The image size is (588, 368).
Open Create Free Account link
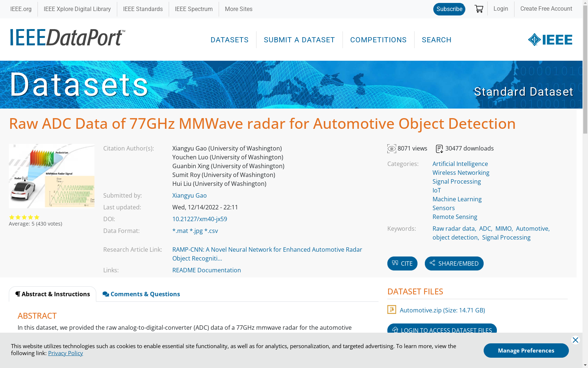[546, 9]
